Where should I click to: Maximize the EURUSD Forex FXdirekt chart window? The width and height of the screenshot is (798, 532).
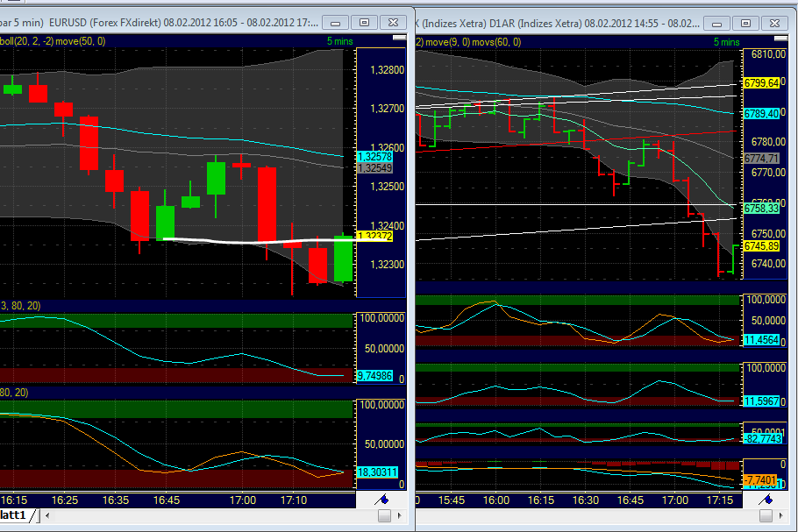tap(363, 22)
